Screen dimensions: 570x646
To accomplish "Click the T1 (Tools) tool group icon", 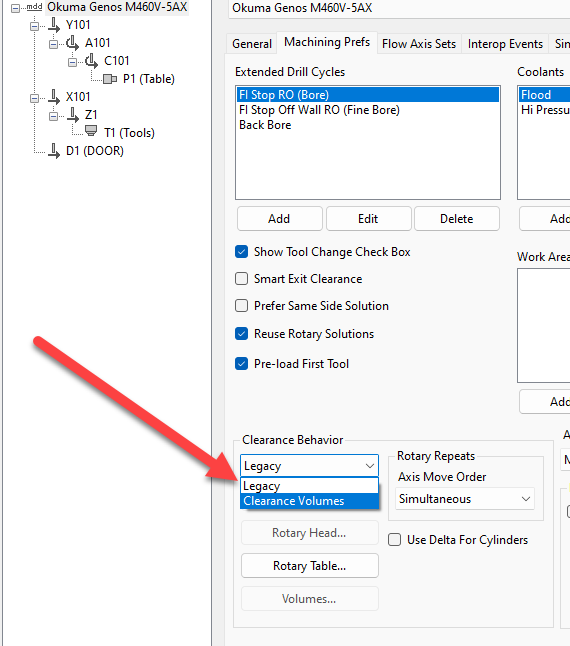I will coord(91,131).
